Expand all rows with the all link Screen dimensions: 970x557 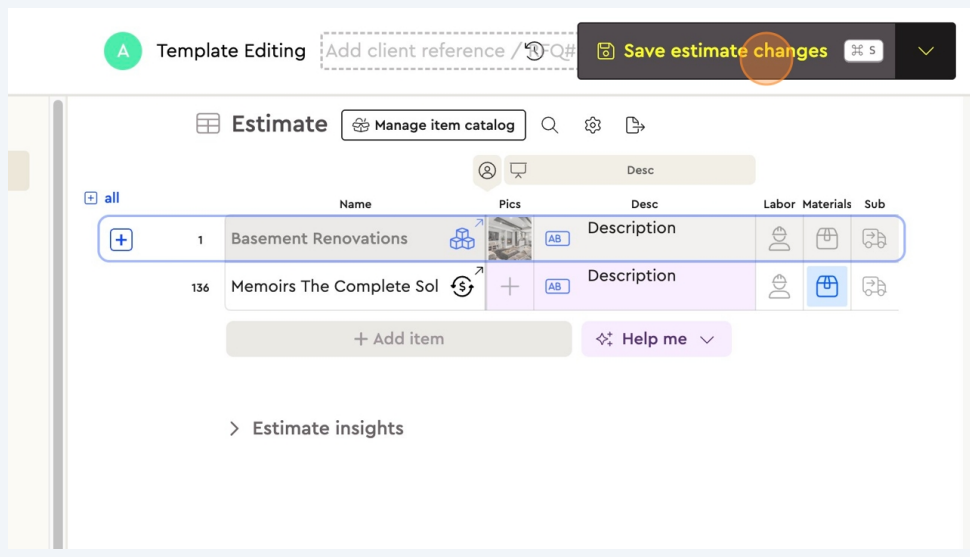(102, 198)
